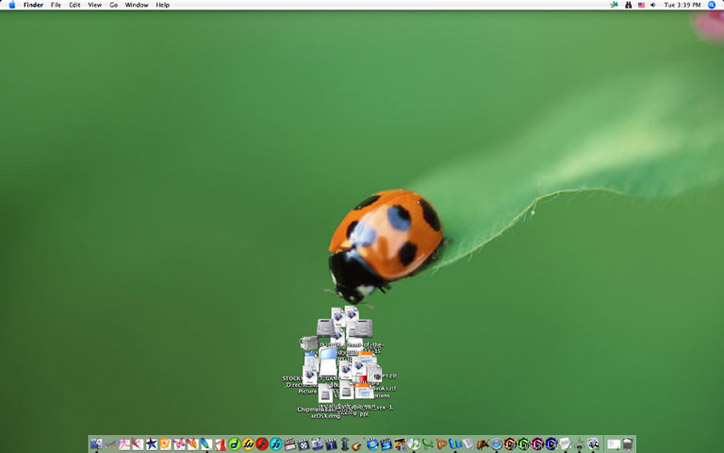The height and width of the screenshot is (453, 724).
Task: Click the binoculars icon in menu bar
Action: click(627, 5)
